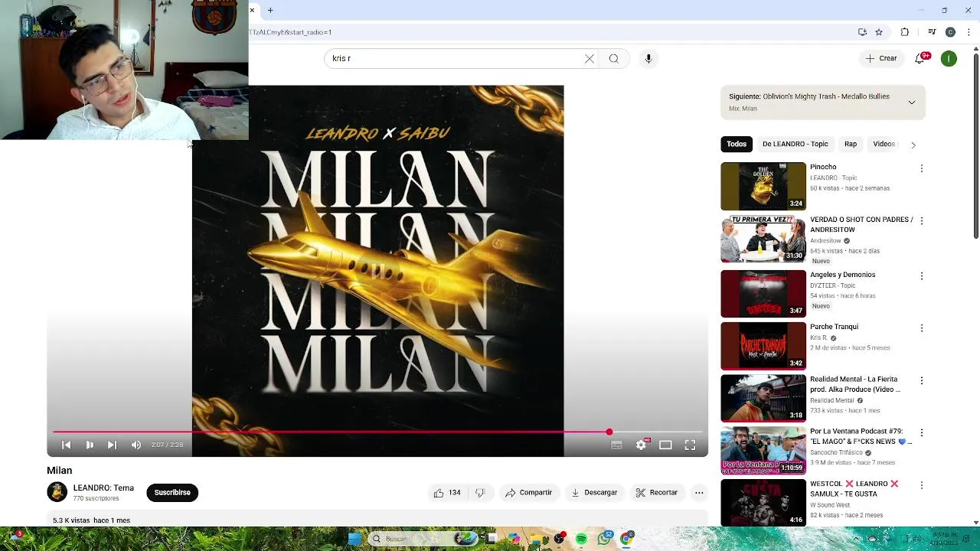Screen dimensions: 980x551
Task: Click the Compartir button
Action: click(x=528, y=493)
